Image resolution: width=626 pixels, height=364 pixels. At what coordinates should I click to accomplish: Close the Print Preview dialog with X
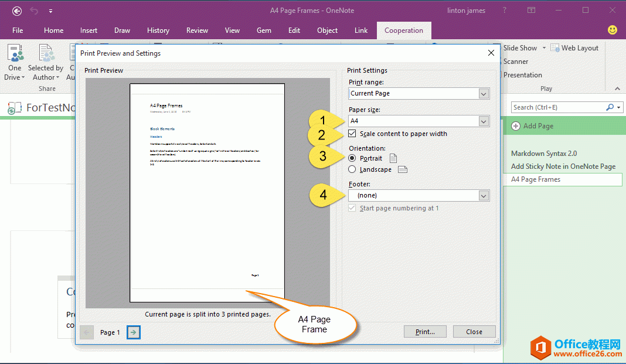click(x=491, y=53)
